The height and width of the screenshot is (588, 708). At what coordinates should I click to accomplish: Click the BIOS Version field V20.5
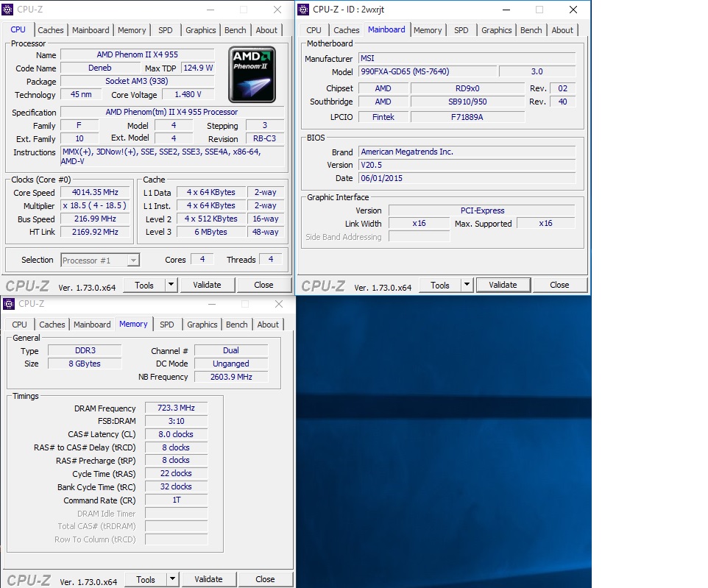tap(467, 166)
